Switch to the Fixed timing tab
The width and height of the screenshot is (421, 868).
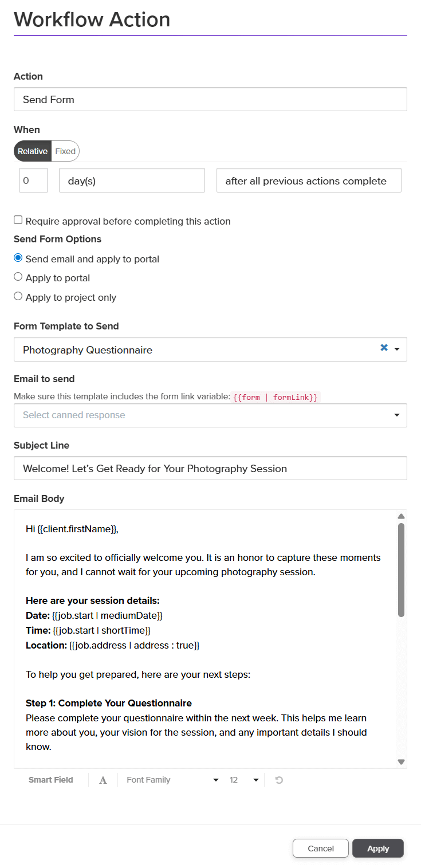[x=65, y=151]
